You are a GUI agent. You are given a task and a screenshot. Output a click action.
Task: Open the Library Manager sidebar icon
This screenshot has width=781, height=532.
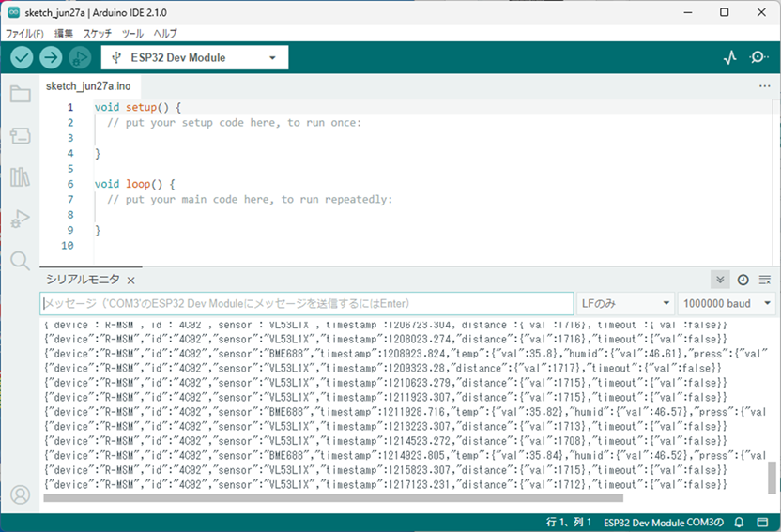click(20, 177)
